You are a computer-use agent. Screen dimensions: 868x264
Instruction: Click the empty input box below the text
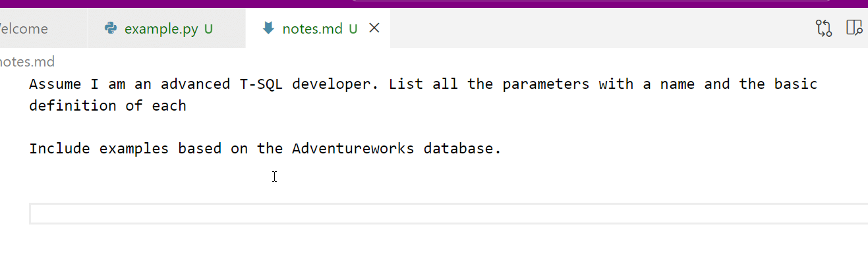click(448, 214)
